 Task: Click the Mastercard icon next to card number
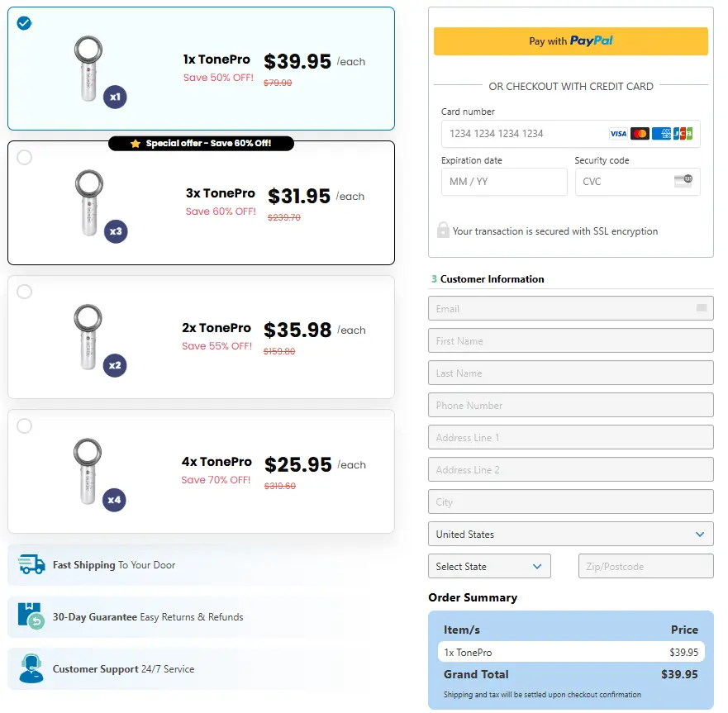[640, 133]
